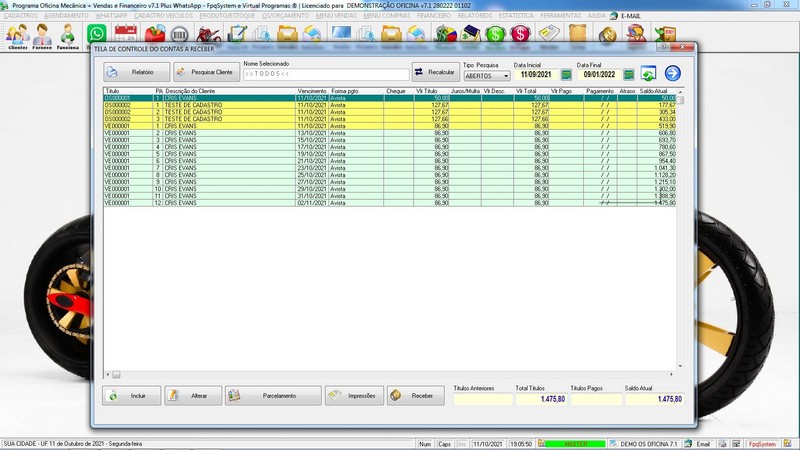Click the Relatório button
This screenshot has height=450, width=800.
(136, 72)
